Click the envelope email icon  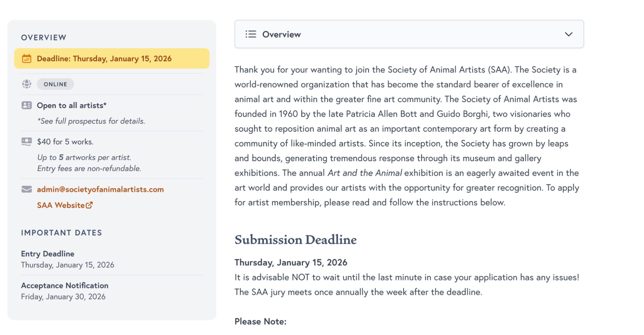(26, 189)
